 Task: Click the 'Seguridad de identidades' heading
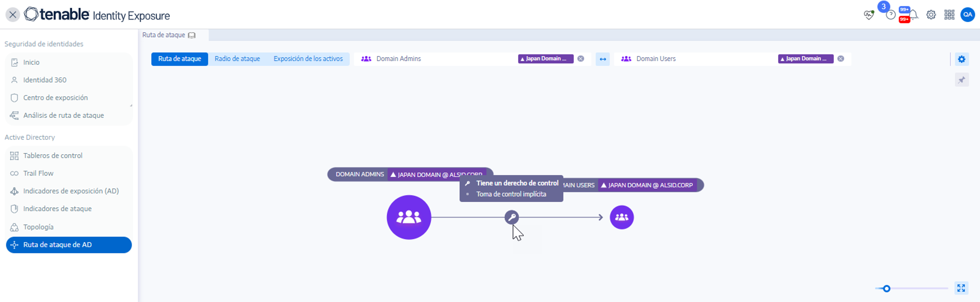tap(44, 44)
